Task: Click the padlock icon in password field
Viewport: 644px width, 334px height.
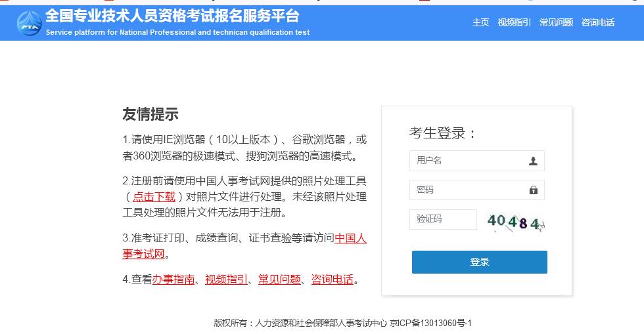Action: (x=533, y=190)
